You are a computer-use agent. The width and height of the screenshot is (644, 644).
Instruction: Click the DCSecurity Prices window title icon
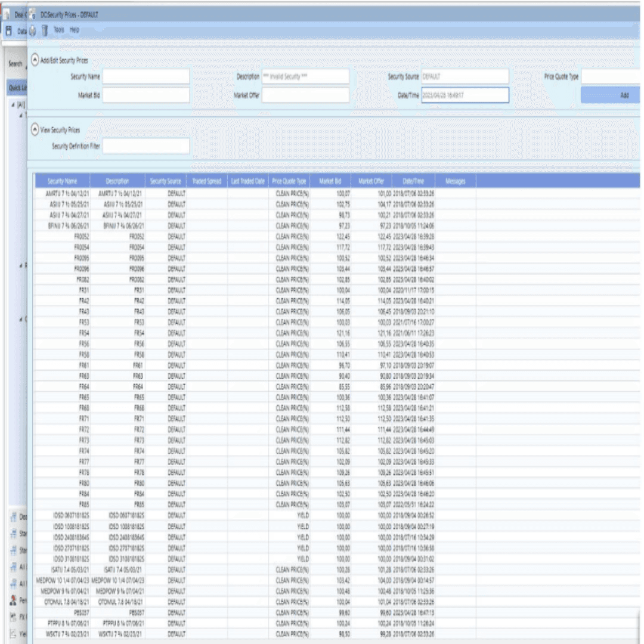coord(32,16)
